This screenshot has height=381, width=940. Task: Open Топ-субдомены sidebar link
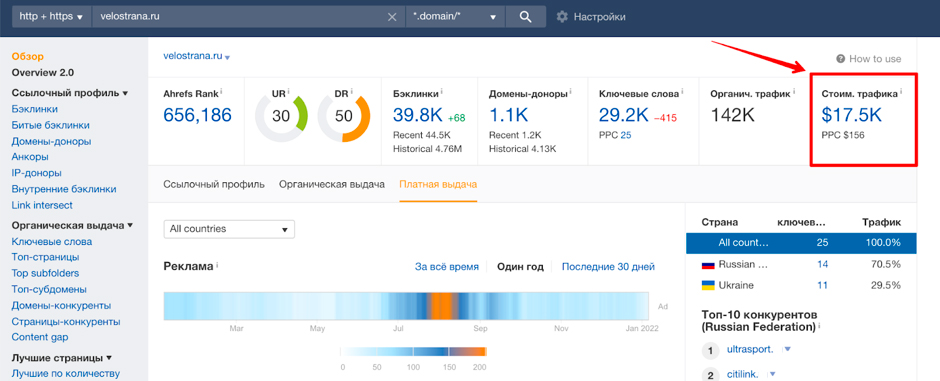point(49,289)
